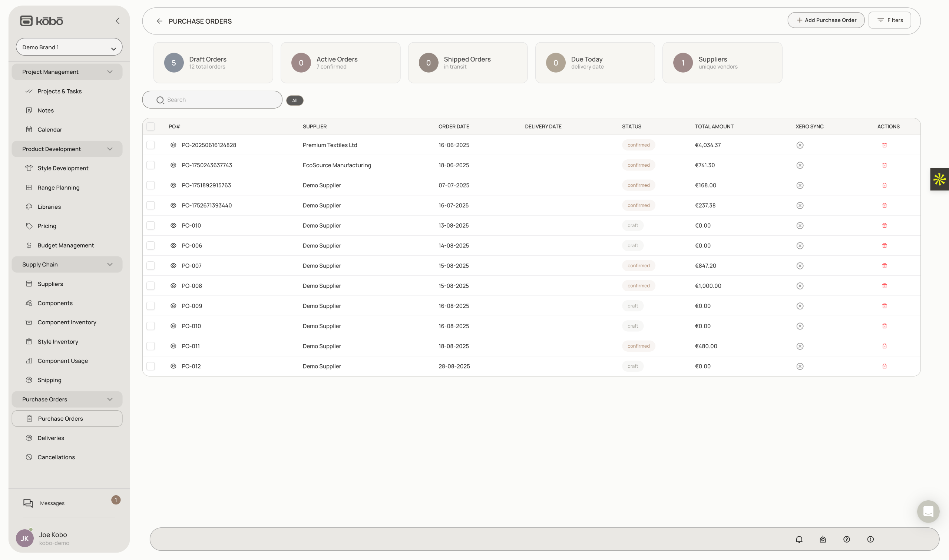Collapse the sidebar with the arrow icon
Viewport: 949px width, 560px height.
click(x=118, y=21)
